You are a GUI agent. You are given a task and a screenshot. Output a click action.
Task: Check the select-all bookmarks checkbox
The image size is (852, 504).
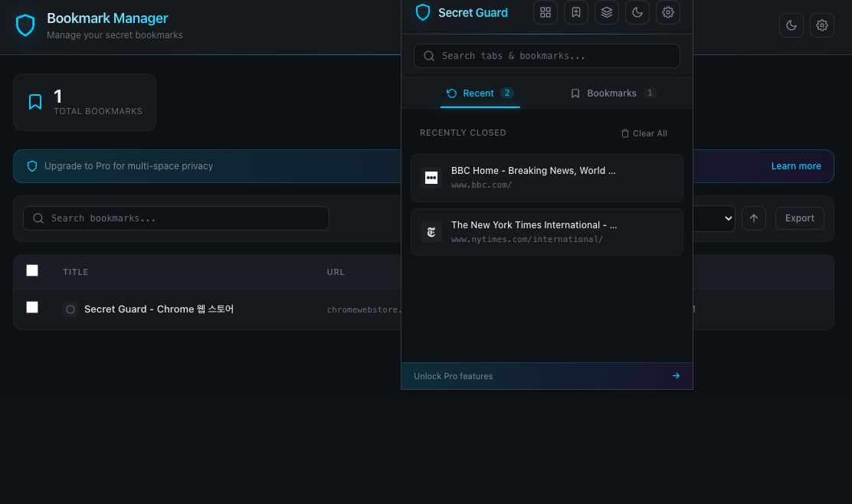[31, 270]
